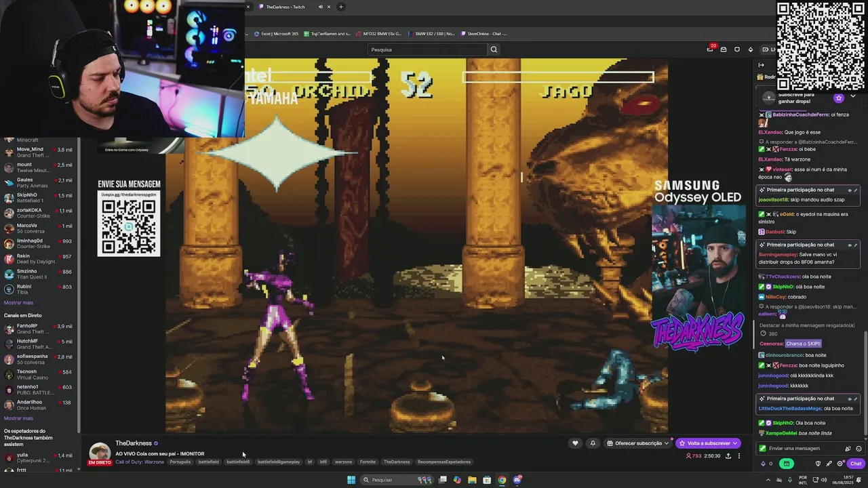The width and height of the screenshot is (868, 488).
Task: Select the RecompensasEspetadores tag
Action: pos(444,462)
